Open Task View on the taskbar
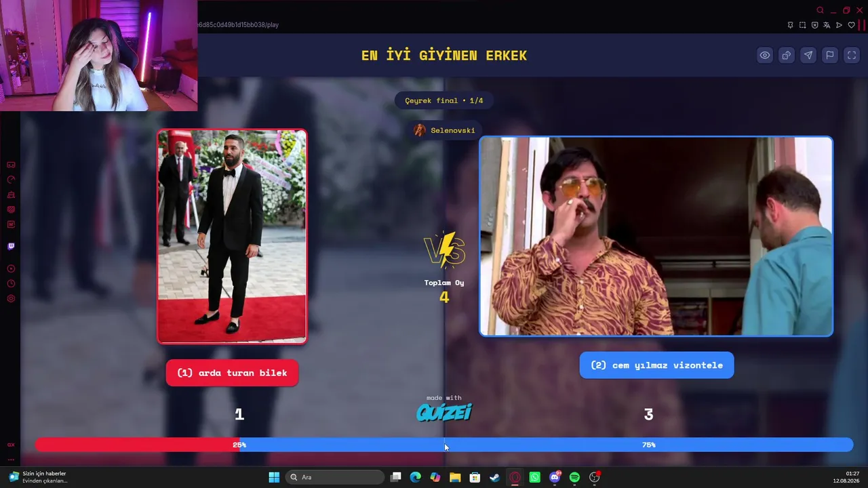 (x=396, y=477)
